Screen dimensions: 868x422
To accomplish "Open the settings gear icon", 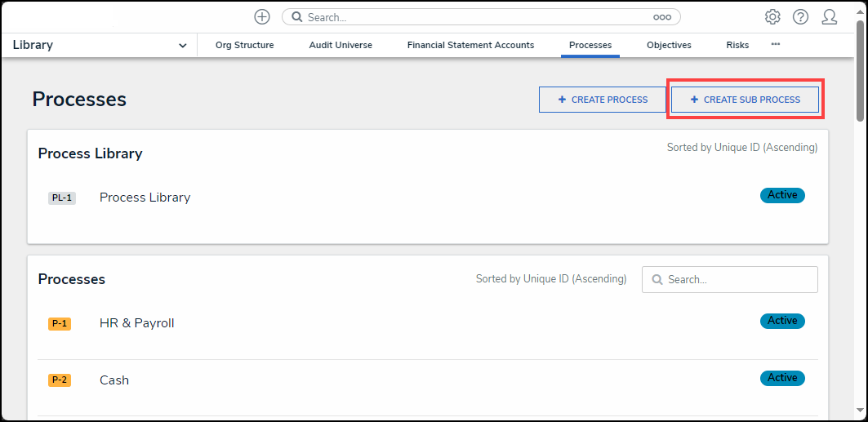I will pyautogui.click(x=772, y=17).
